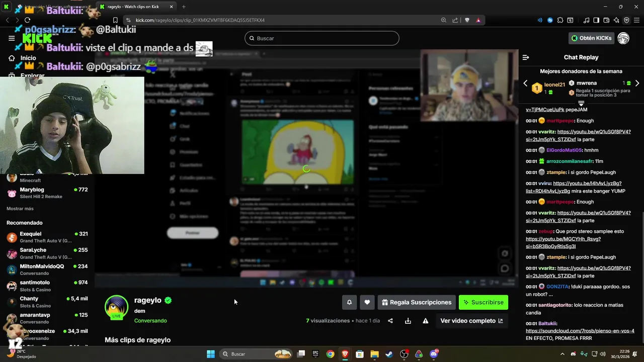Collapse the Chat Replay panel icon
Image resolution: width=644 pixels, height=362 pixels.
526,57
